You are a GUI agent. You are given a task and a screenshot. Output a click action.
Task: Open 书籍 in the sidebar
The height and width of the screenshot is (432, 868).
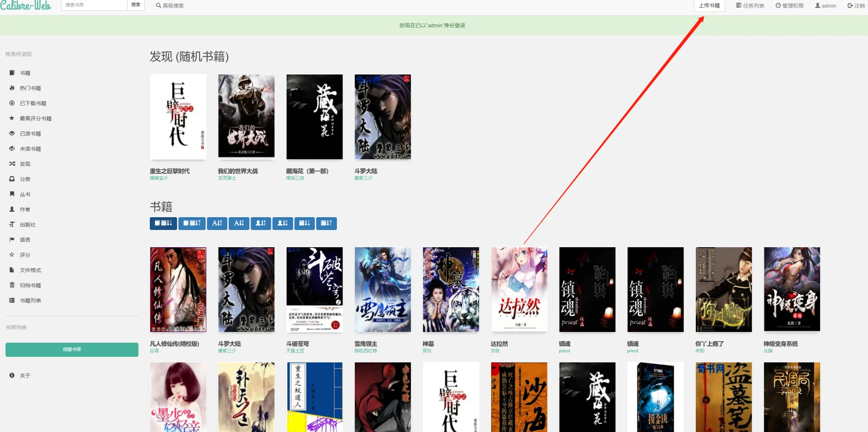pyautogui.click(x=25, y=73)
